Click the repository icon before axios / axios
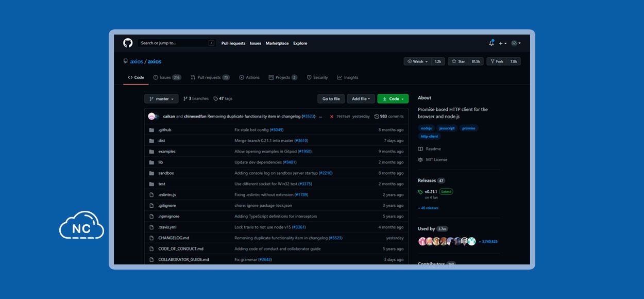The width and height of the screenshot is (644, 299). (125, 61)
